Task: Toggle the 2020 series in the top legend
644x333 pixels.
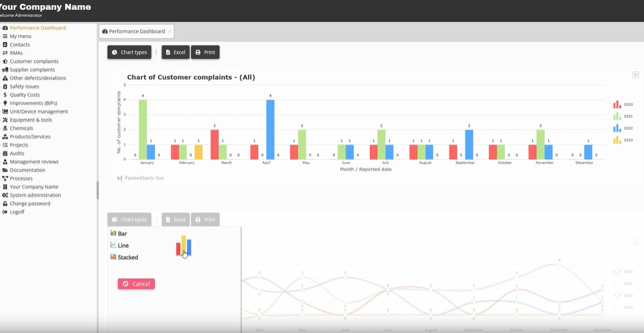Action: point(623,104)
